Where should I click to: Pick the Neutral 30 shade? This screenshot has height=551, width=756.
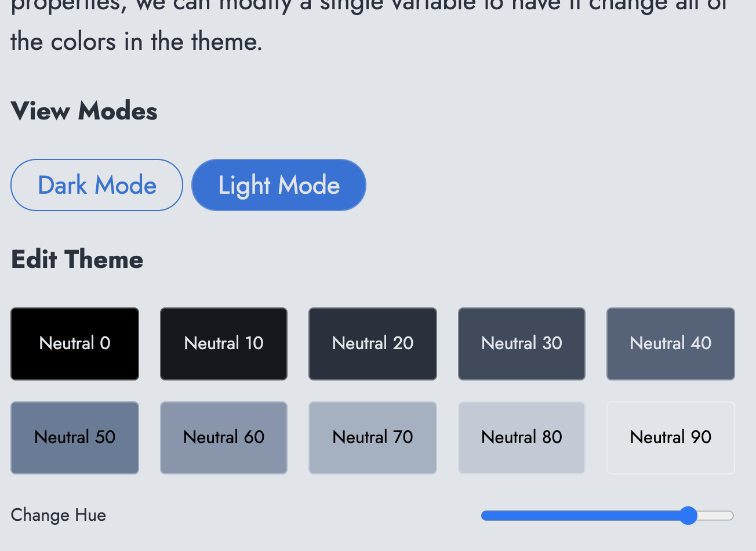point(521,343)
